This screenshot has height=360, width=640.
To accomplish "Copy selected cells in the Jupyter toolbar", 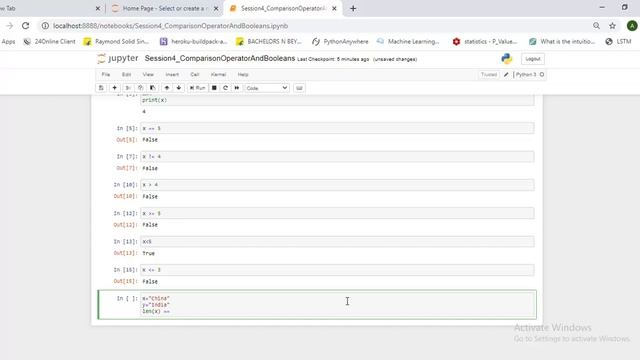I will (140, 88).
